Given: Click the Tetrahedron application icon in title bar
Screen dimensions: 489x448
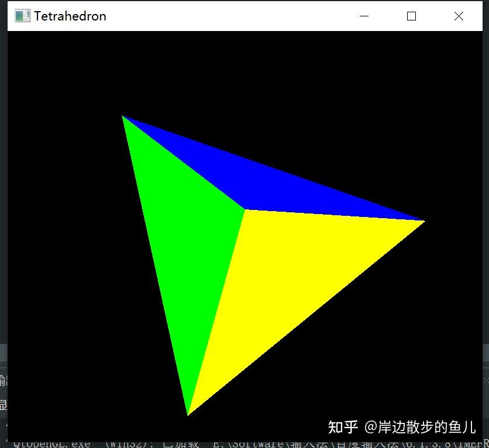Looking at the screenshot, I should [22, 16].
